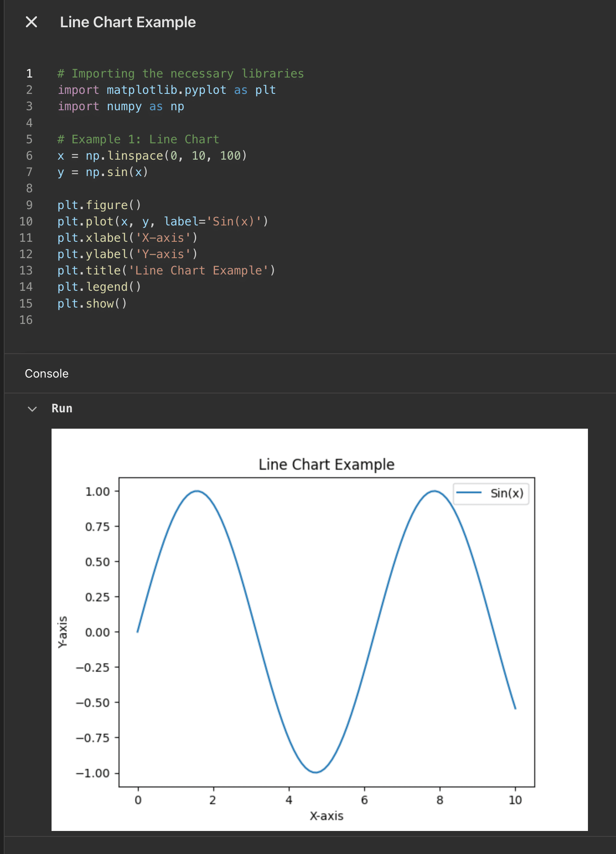616x854 pixels.
Task: Click the Run label in console
Action: point(62,409)
